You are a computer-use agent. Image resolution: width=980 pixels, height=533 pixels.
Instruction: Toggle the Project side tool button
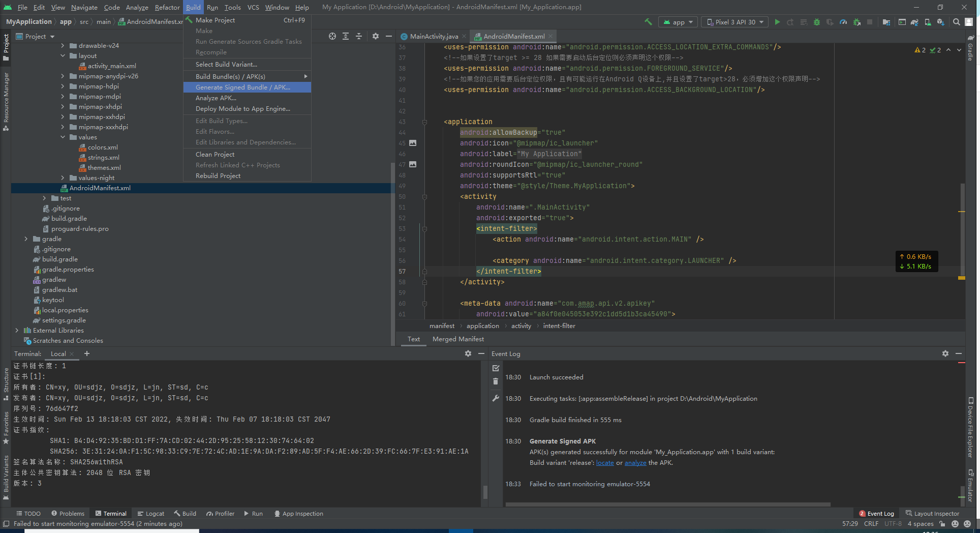tap(6, 47)
